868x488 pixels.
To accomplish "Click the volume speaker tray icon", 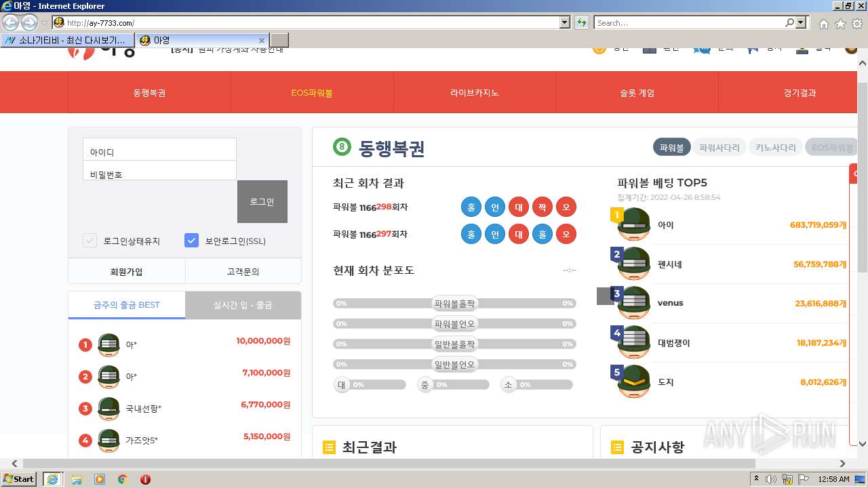I will click(771, 479).
